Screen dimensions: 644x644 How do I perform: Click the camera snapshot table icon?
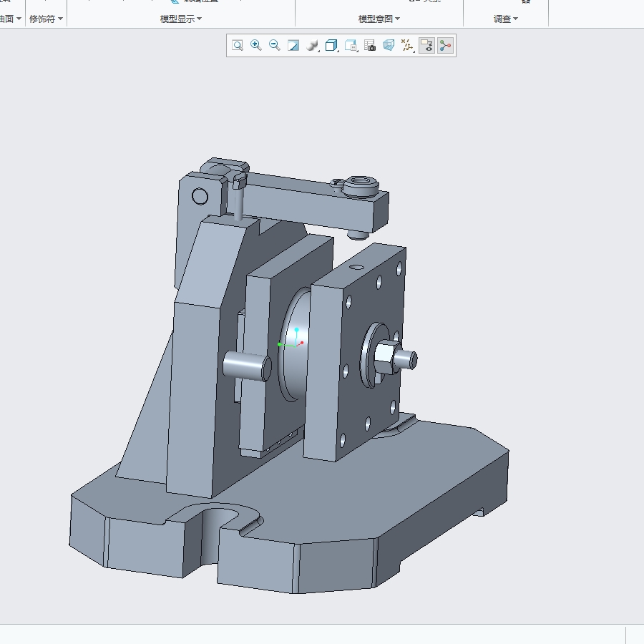(370, 46)
